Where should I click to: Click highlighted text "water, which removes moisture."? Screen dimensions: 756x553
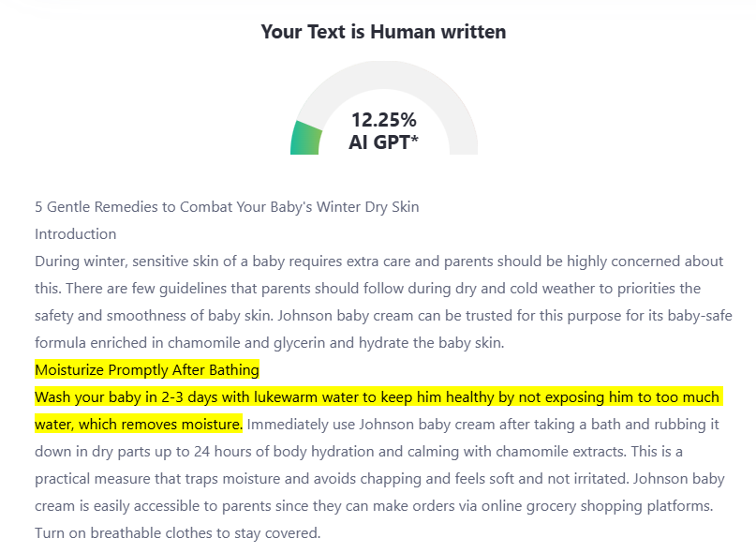pyautogui.click(x=139, y=424)
